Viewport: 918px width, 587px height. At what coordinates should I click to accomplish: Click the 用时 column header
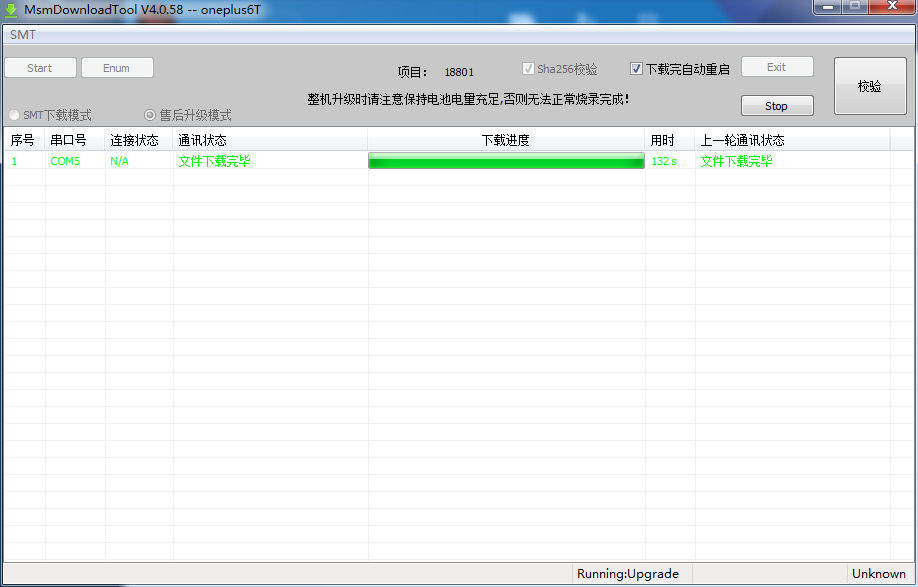coord(670,140)
